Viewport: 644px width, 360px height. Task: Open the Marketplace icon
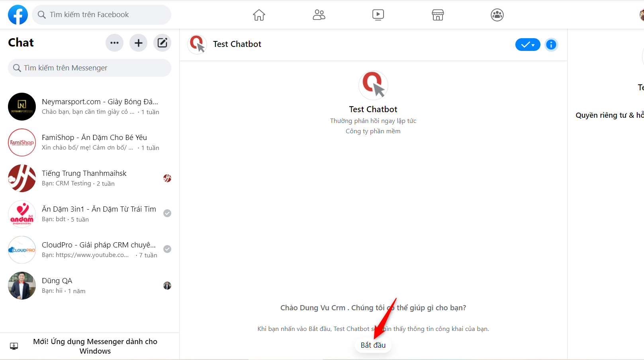(438, 15)
